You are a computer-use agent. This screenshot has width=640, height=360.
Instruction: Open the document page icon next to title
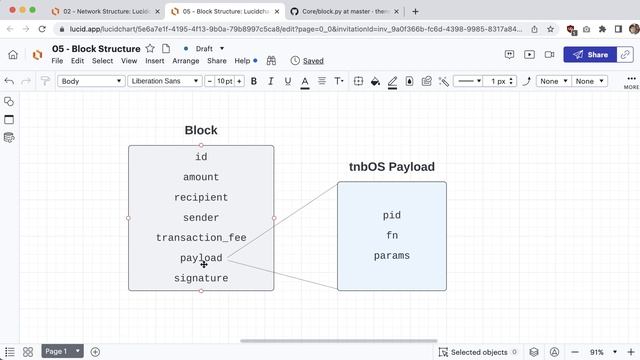click(x=166, y=49)
